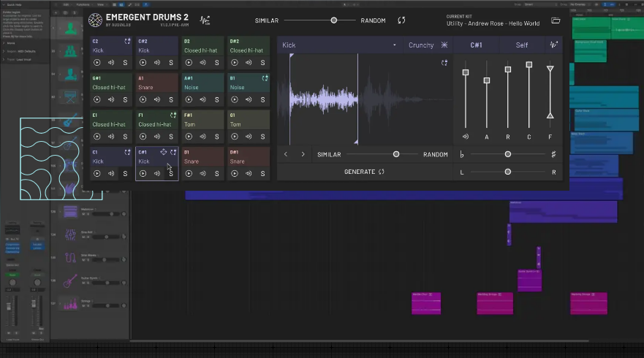
Task: Play the C#2 Kick pad sample
Action: pos(143,63)
